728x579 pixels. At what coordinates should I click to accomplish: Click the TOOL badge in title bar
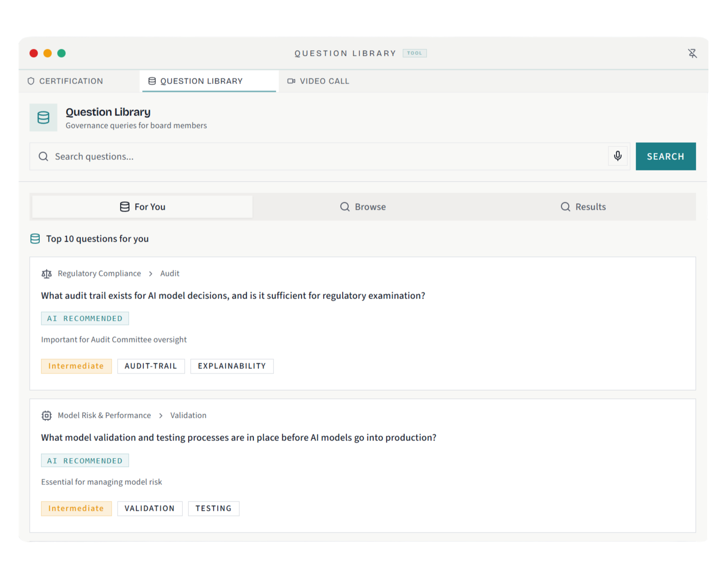pos(415,53)
